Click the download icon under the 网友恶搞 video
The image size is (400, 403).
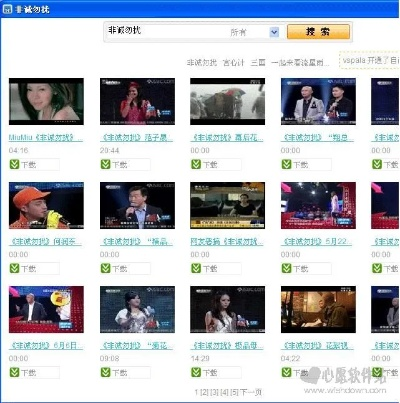[196, 268]
